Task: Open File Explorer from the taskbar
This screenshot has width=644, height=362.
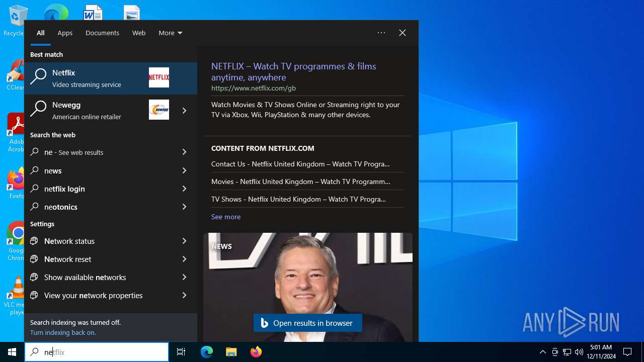Action: [231, 352]
